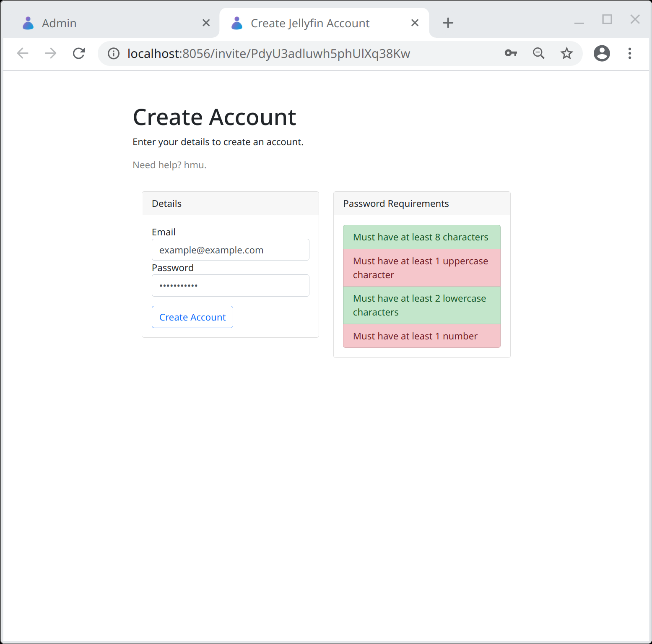652x644 pixels.
Task: Open Chrome three-dot menu
Action: (x=629, y=53)
